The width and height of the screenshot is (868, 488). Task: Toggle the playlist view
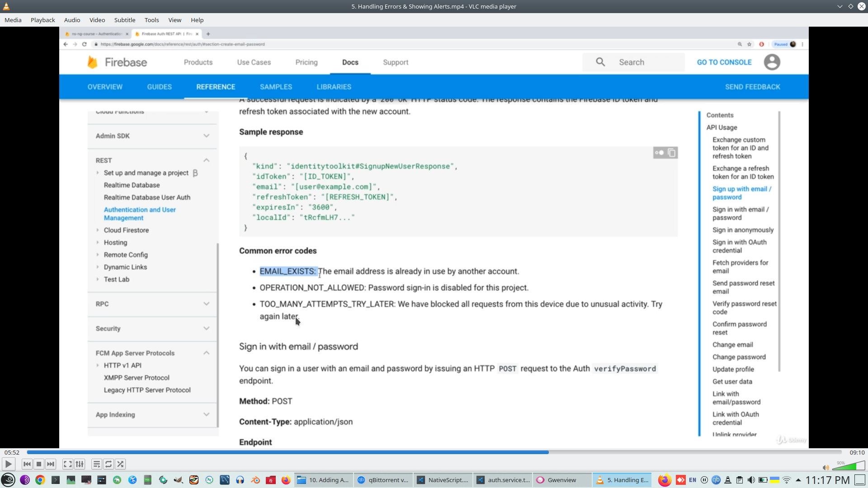[x=96, y=464]
